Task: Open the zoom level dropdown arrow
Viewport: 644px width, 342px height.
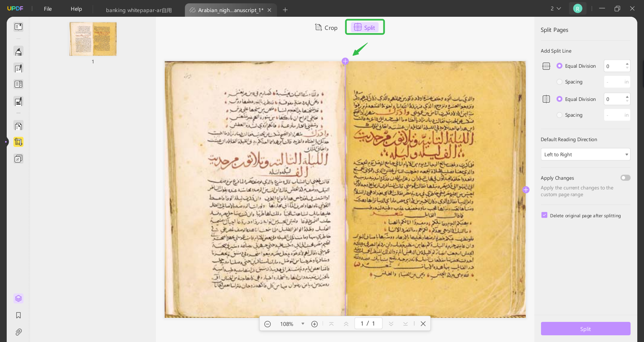Action: tap(303, 324)
